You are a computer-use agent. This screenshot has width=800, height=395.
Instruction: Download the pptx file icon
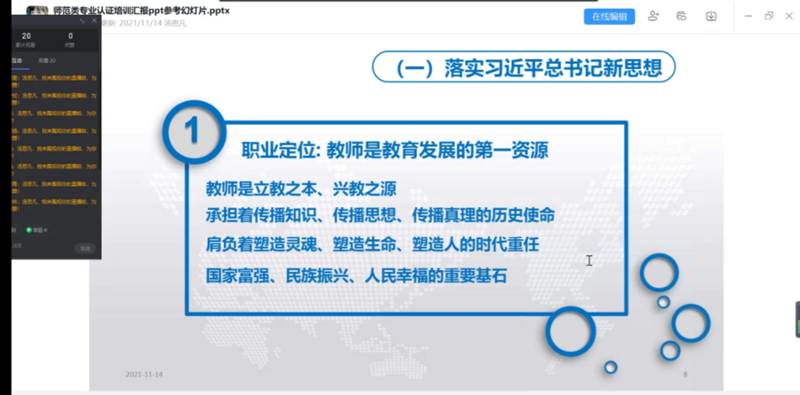coord(711,16)
